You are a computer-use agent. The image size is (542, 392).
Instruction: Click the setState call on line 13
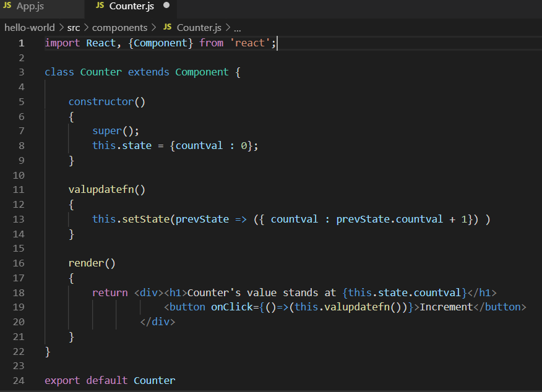click(146, 219)
